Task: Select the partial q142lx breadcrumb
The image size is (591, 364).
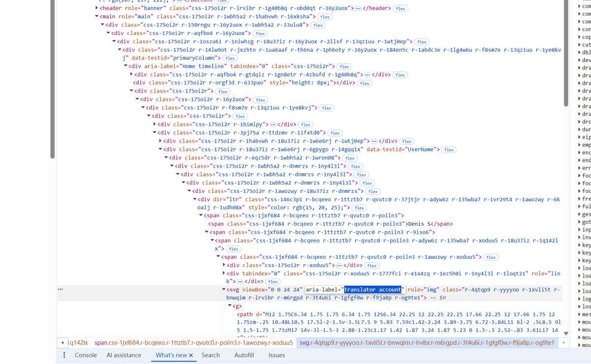Action: (x=78, y=342)
